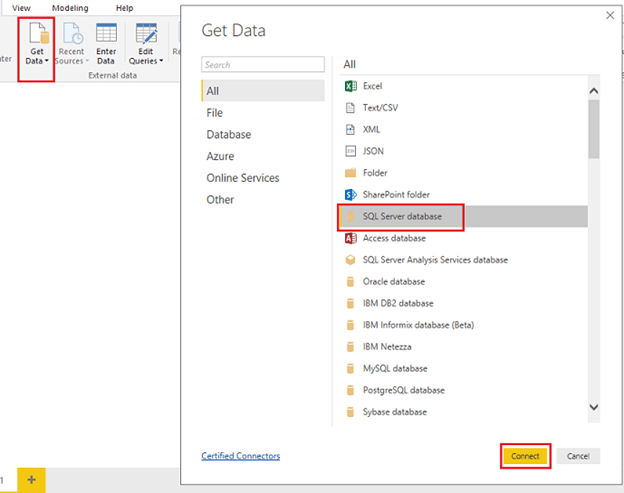Select the Folder connector icon
624x493 pixels.
350,173
